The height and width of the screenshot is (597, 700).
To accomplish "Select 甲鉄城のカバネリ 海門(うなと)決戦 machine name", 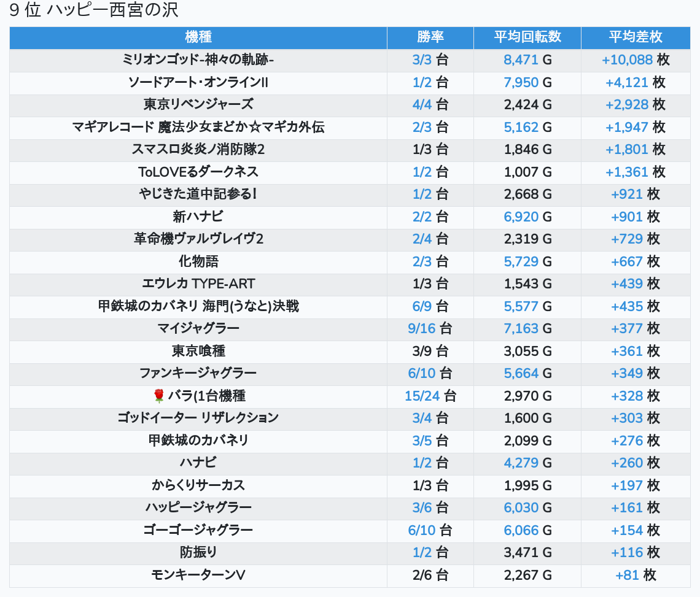I will pos(198,306).
